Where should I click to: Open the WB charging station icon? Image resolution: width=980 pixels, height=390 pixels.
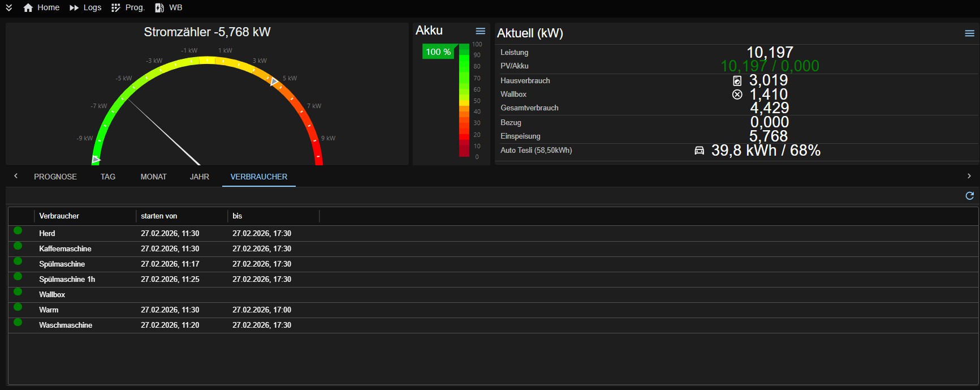159,8
